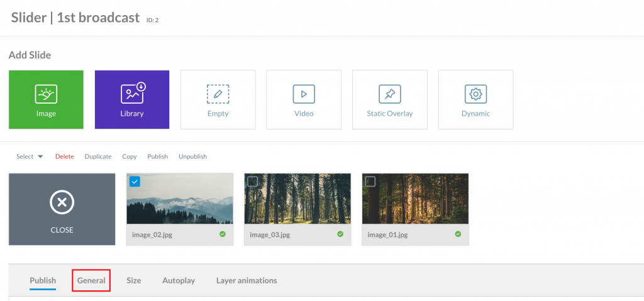Open the sunlit forest image_01.jpg thumbnail
Viewport: 644px width, 301px height.
[x=415, y=199]
